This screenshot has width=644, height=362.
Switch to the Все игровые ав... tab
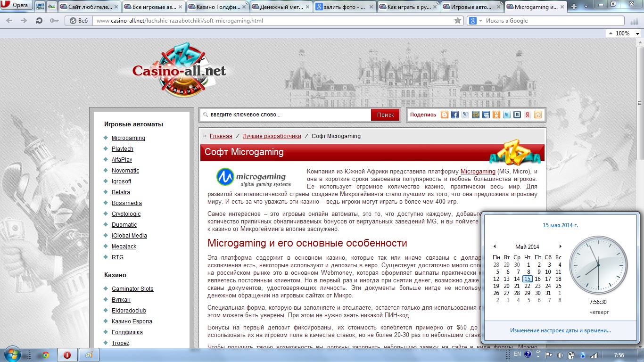coord(154,7)
